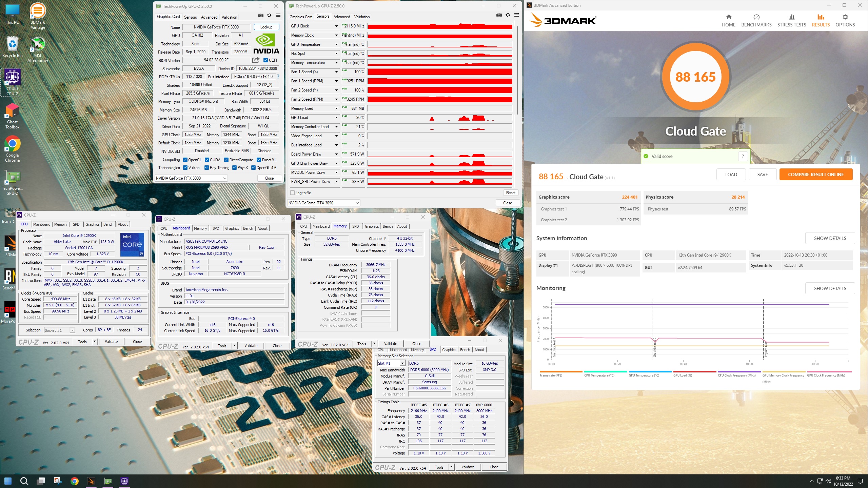Open Recycle Bin on desktop

(x=12, y=47)
